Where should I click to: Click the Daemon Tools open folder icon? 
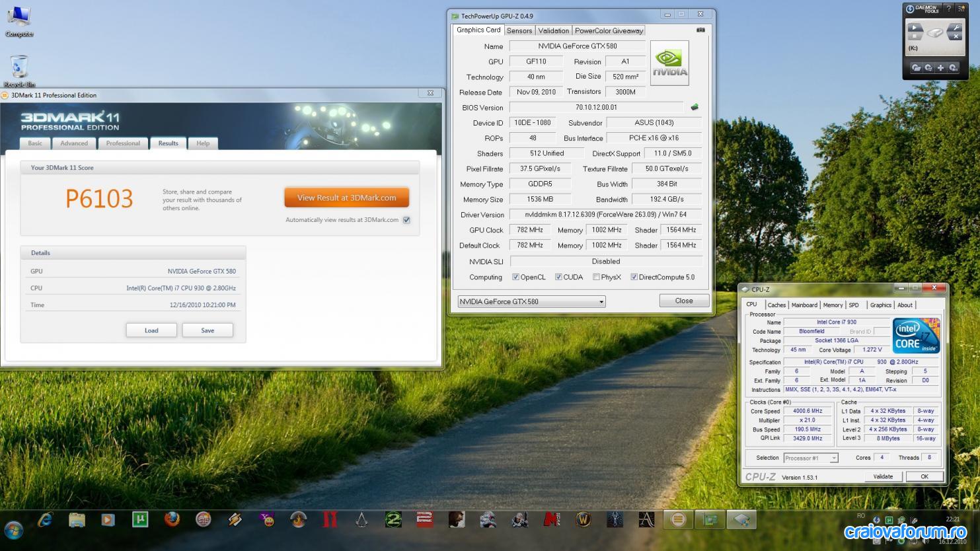[x=916, y=67]
